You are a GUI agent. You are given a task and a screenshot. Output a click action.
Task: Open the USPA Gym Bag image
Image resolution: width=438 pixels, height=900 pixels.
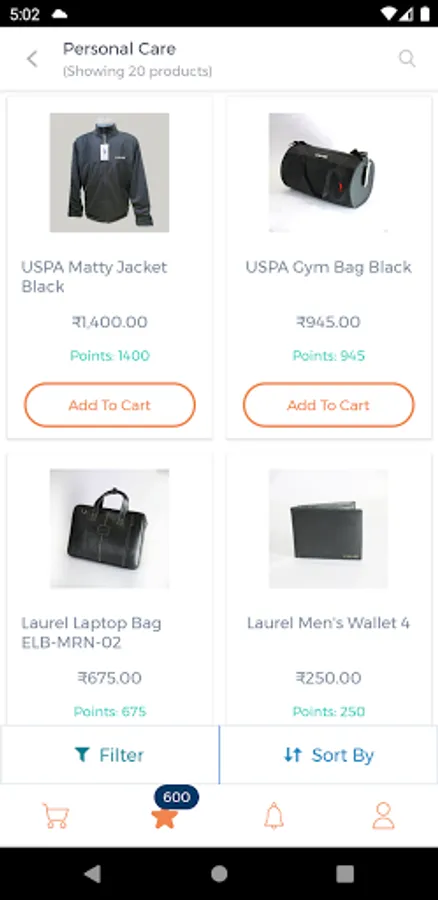tap(328, 172)
